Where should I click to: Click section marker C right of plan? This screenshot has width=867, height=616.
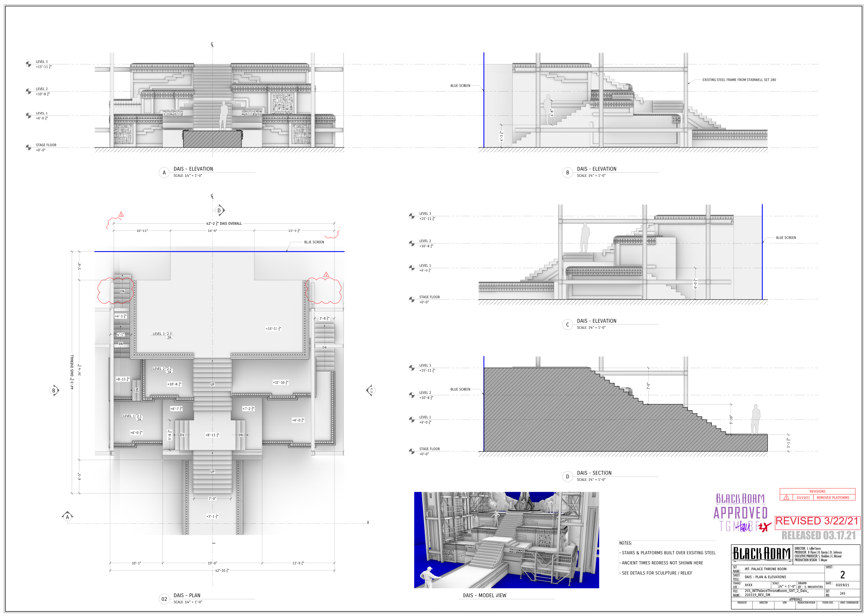click(x=371, y=391)
